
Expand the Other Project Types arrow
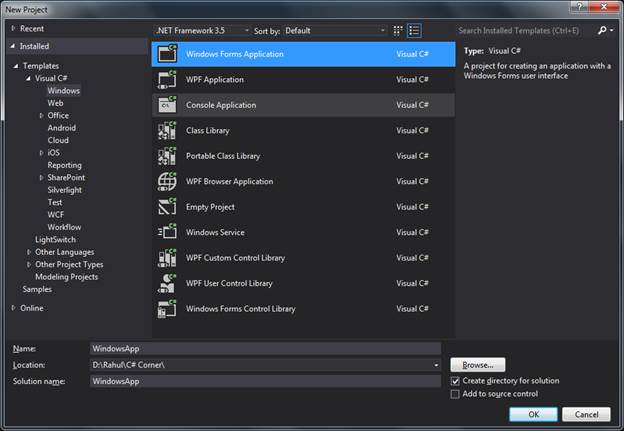point(29,264)
